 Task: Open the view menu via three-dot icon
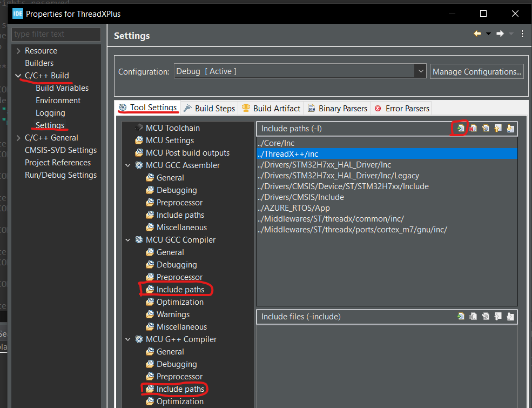[522, 34]
